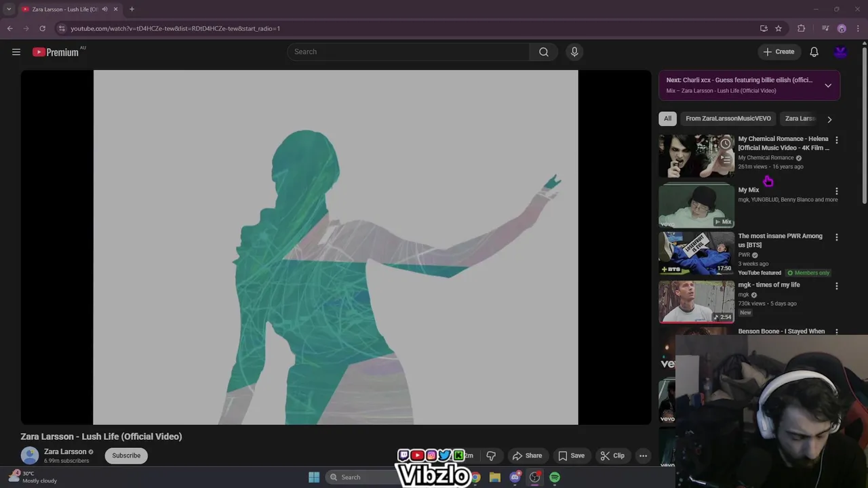
Task: Click 'Zara Larsson - Lush Life (Official Video)' title
Action: (101, 436)
